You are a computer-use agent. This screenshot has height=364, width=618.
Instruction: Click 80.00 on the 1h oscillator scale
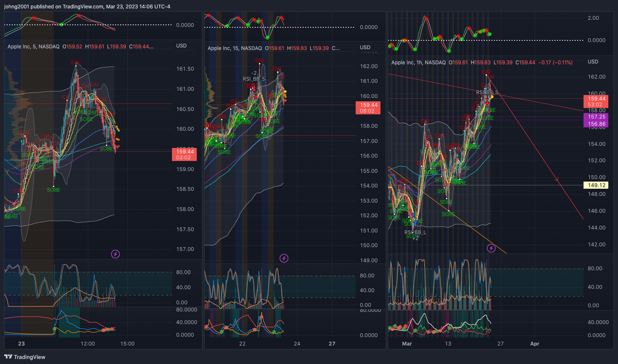pyautogui.click(x=595, y=269)
